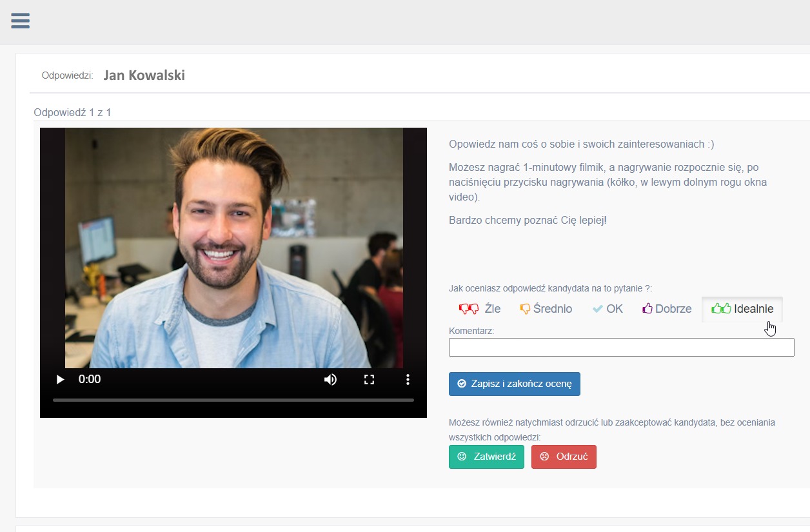The image size is (810, 532).
Task: Click the sad-face icon on the Odrzuć button
Action: [x=544, y=457]
